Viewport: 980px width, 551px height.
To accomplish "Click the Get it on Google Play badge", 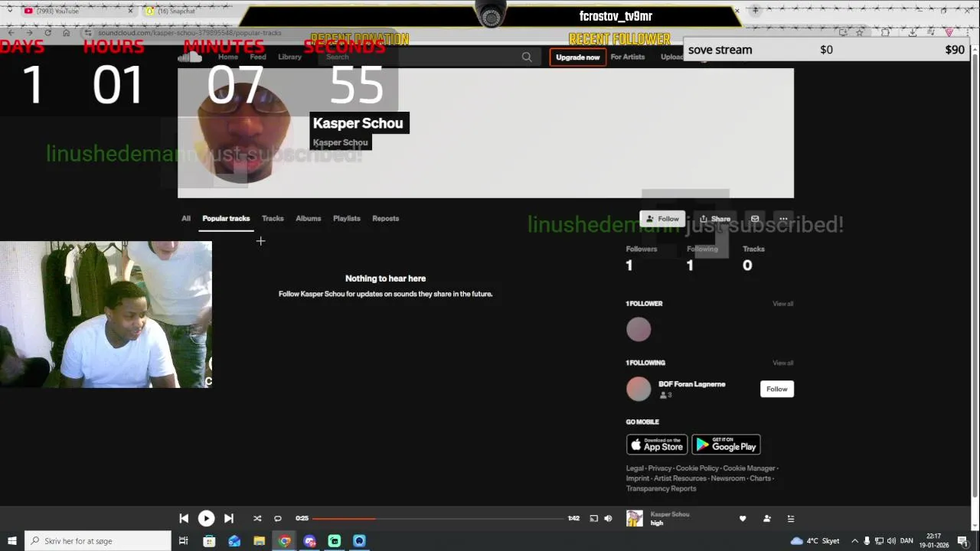I will pos(726,445).
